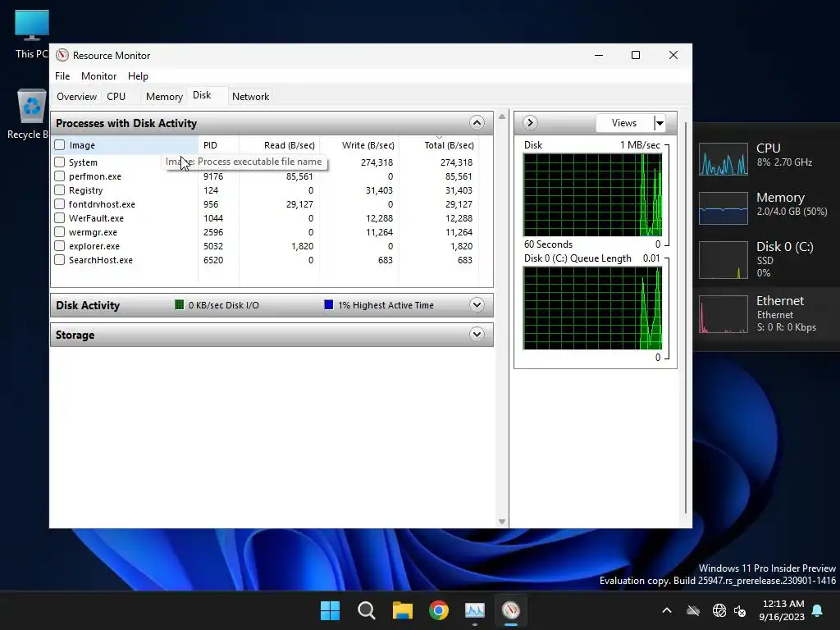Switch to the Overview tab

76,97
